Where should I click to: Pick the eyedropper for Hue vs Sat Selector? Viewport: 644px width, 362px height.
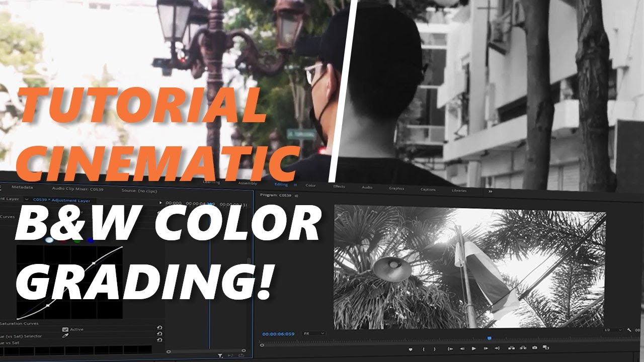coord(65,335)
